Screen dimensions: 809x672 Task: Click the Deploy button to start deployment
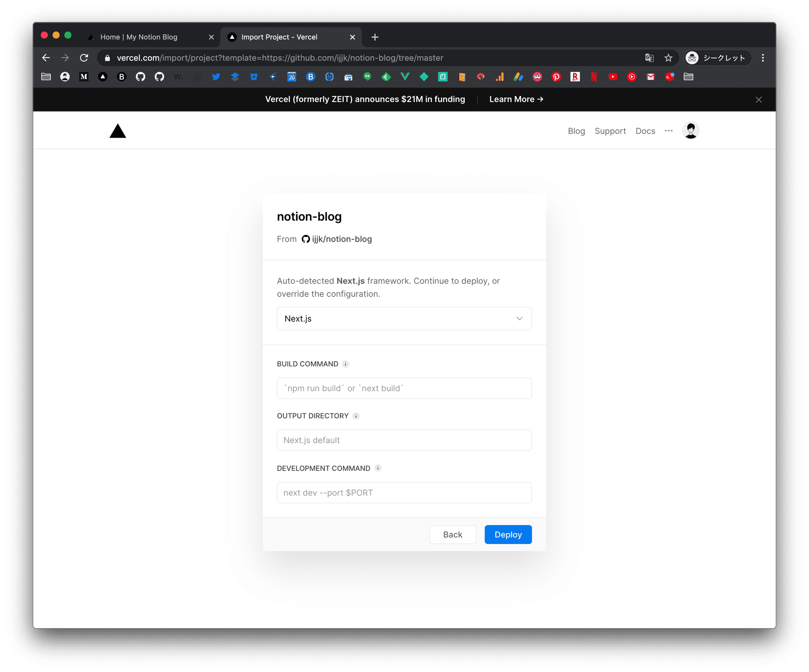click(x=509, y=534)
